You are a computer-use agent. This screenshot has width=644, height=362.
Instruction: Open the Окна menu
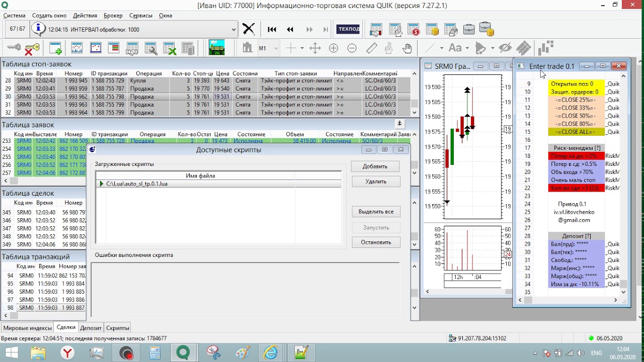tap(166, 16)
